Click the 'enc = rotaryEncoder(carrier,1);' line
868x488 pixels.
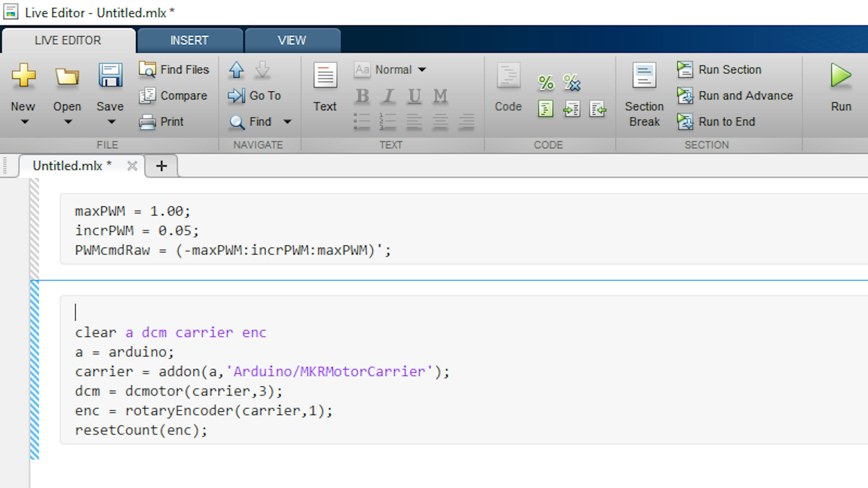coord(204,411)
